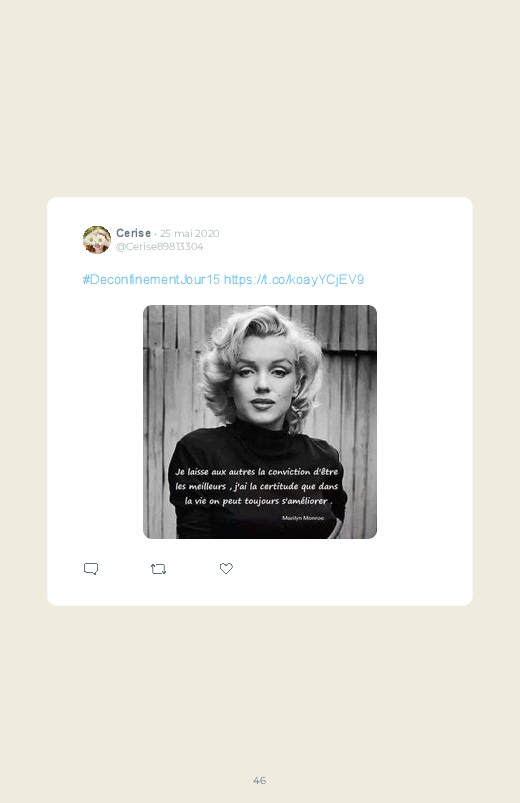Open the @Cerise89813304 handle

point(159,246)
